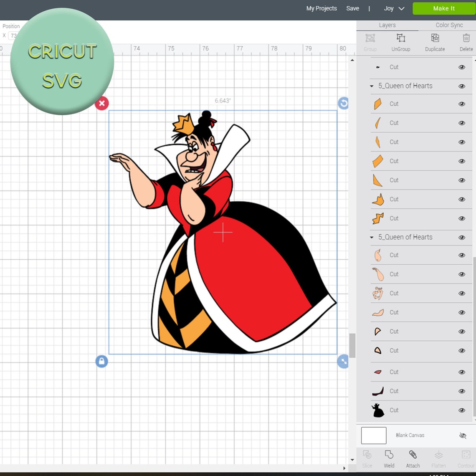Hide the 5_Queen of Hearts group above skin-tone layers
The width and height of the screenshot is (476, 476).
click(x=462, y=238)
